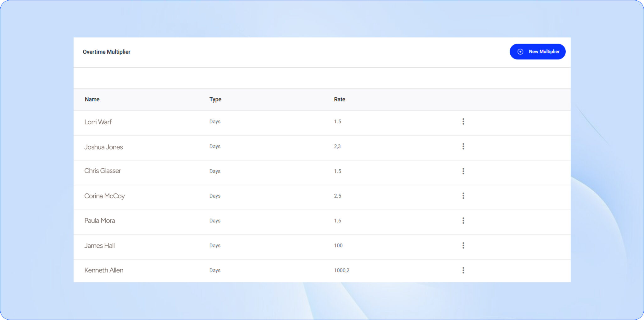The image size is (644, 320).
Task: Click Joshua Jones's rate value 2,3
Action: pyautogui.click(x=337, y=147)
